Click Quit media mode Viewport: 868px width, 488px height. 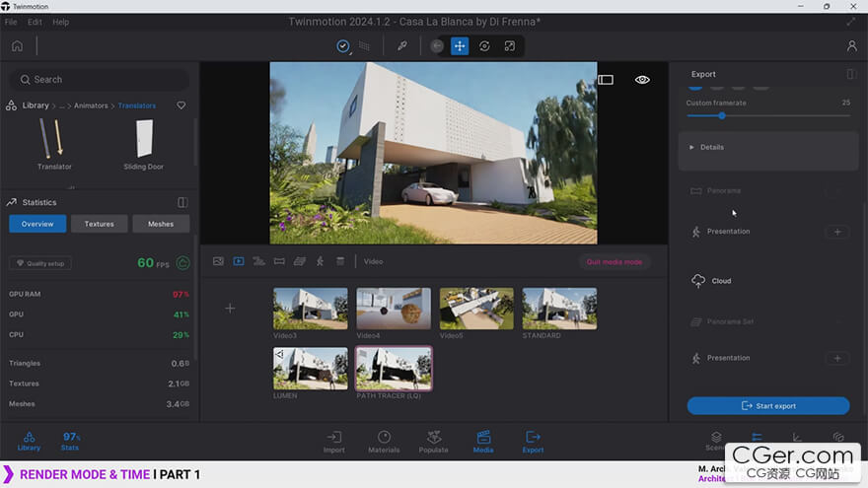(x=615, y=261)
